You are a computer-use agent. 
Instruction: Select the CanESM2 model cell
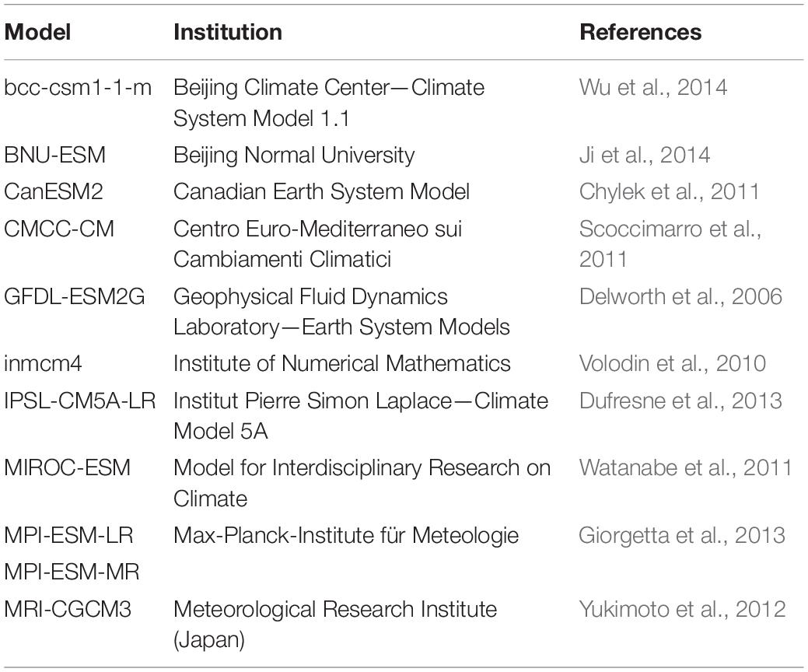pyautogui.click(x=54, y=191)
